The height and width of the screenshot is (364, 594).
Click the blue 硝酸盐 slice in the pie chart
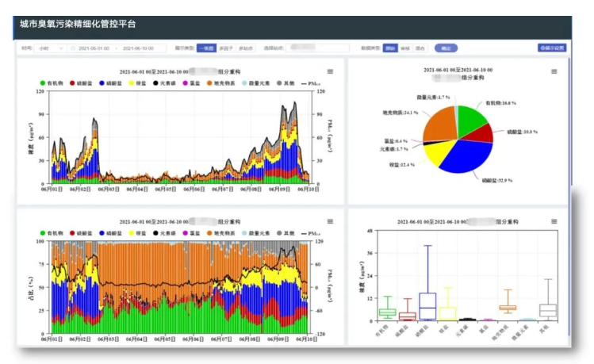pyautogui.click(x=461, y=157)
